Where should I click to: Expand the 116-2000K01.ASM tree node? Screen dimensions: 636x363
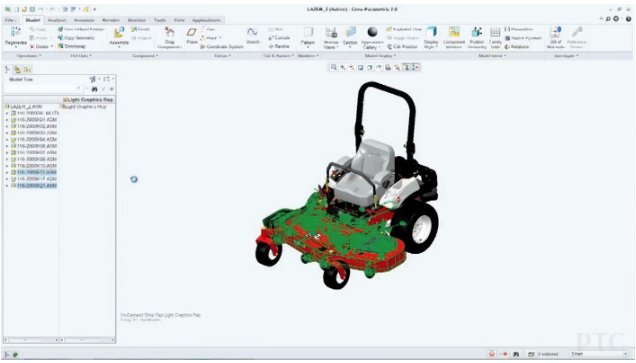[7, 120]
